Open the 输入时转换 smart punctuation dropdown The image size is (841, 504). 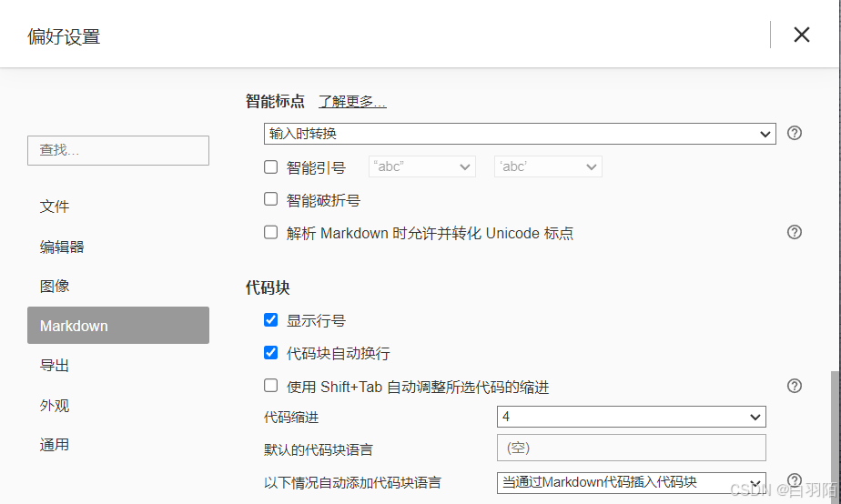point(520,134)
